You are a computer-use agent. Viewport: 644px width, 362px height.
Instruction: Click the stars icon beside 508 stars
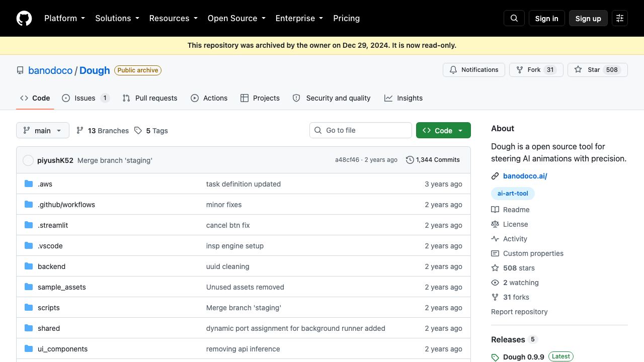coord(495,268)
